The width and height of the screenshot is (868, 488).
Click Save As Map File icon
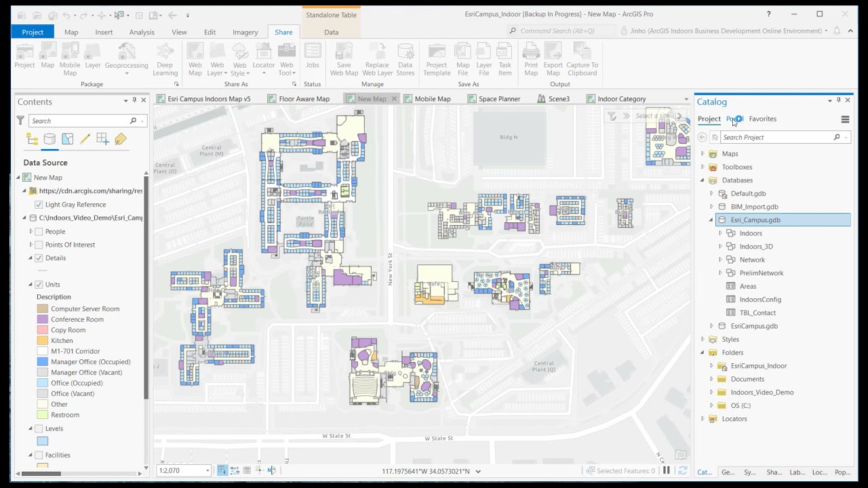click(462, 60)
